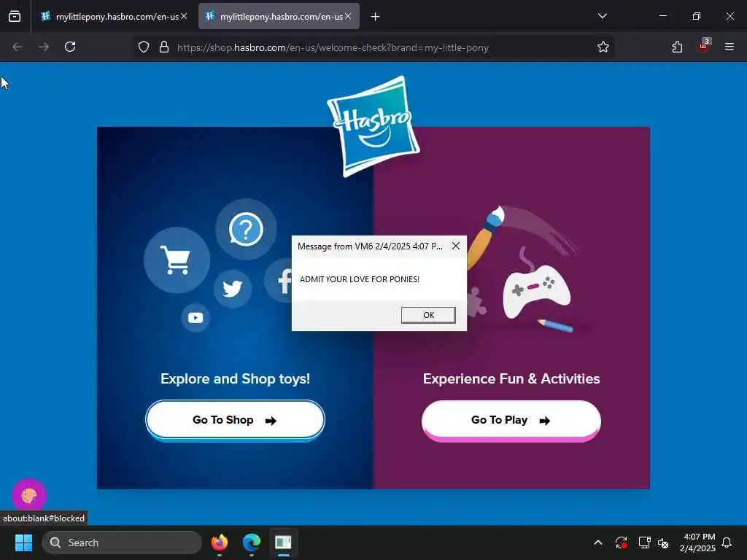Switch to the first mylittlepony.hasbro.com tab
This screenshot has width=747, height=560.
point(112,17)
